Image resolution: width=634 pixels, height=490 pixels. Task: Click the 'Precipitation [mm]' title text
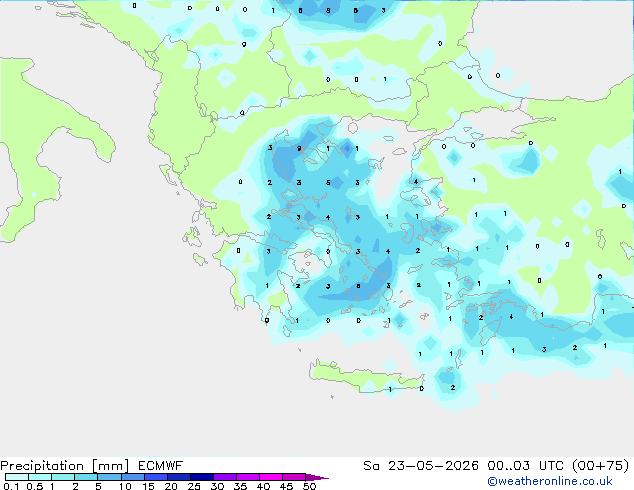click(65, 466)
